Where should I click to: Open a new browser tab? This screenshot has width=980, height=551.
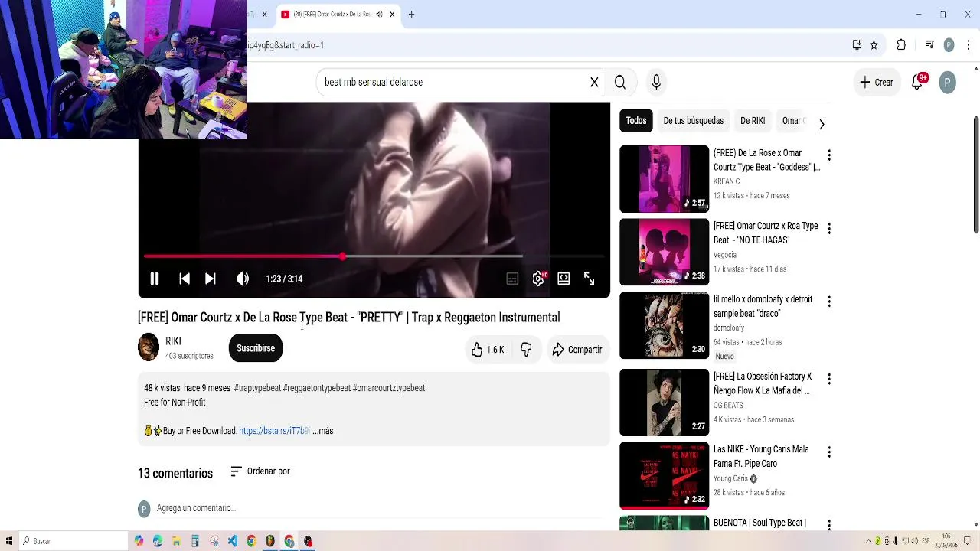click(x=411, y=15)
